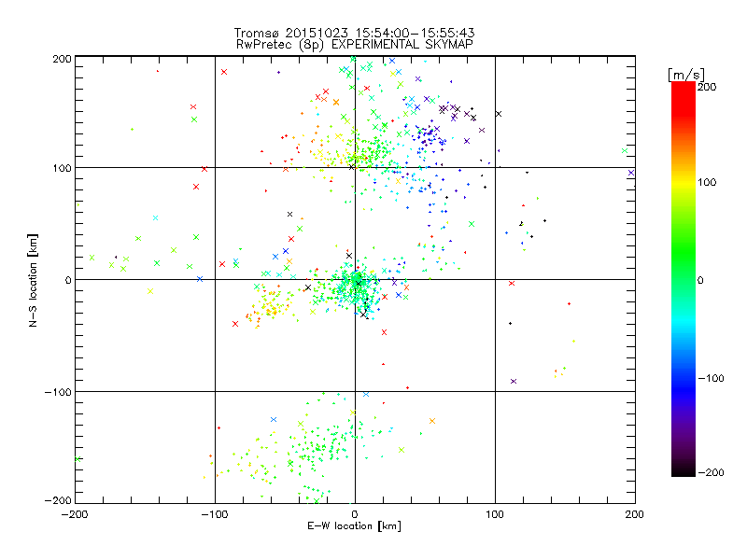The width and height of the screenshot is (747, 560).
Task: Click the colorbar '-200' bottom label
Action: pos(711,472)
